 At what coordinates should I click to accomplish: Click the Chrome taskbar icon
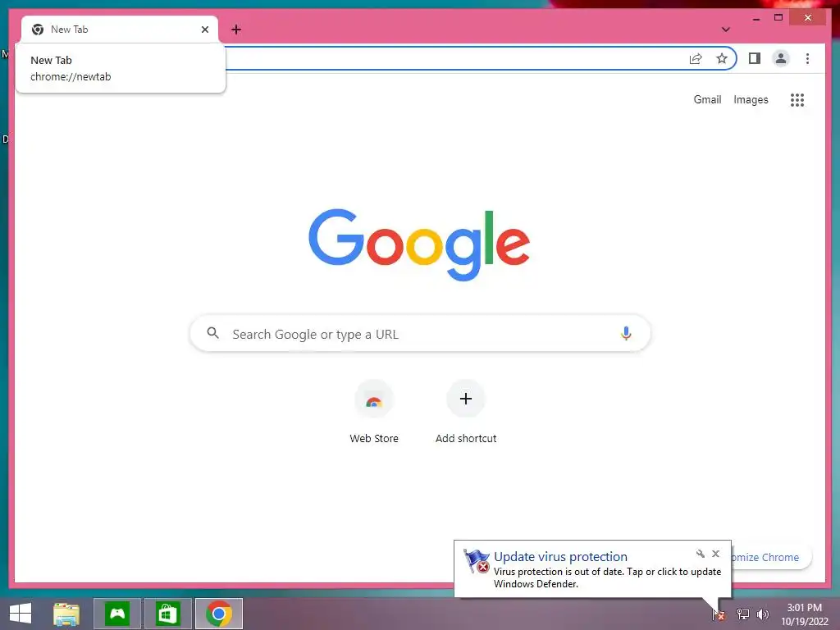[x=218, y=614]
